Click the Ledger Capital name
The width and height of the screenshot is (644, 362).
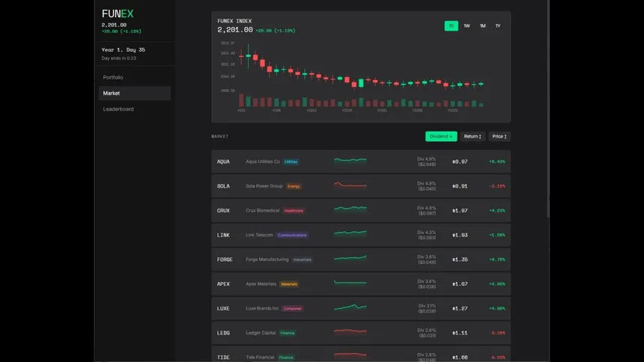point(261,333)
